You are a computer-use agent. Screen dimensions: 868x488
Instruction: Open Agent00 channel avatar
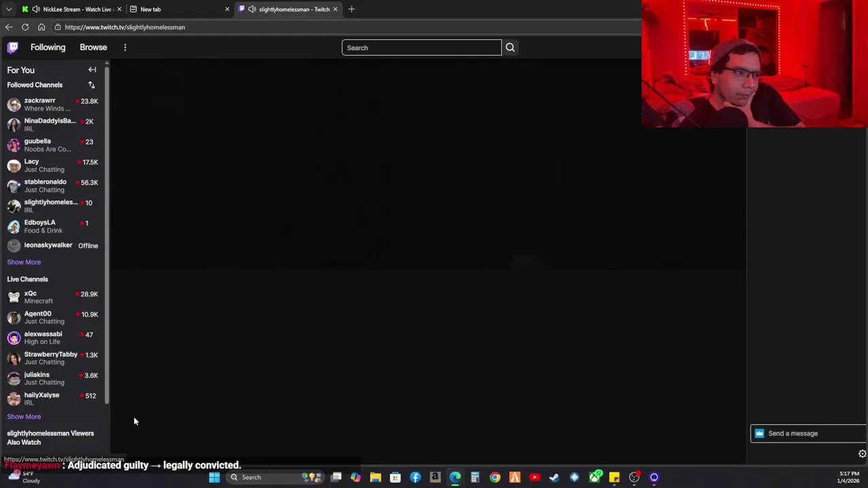pos(14,318)
